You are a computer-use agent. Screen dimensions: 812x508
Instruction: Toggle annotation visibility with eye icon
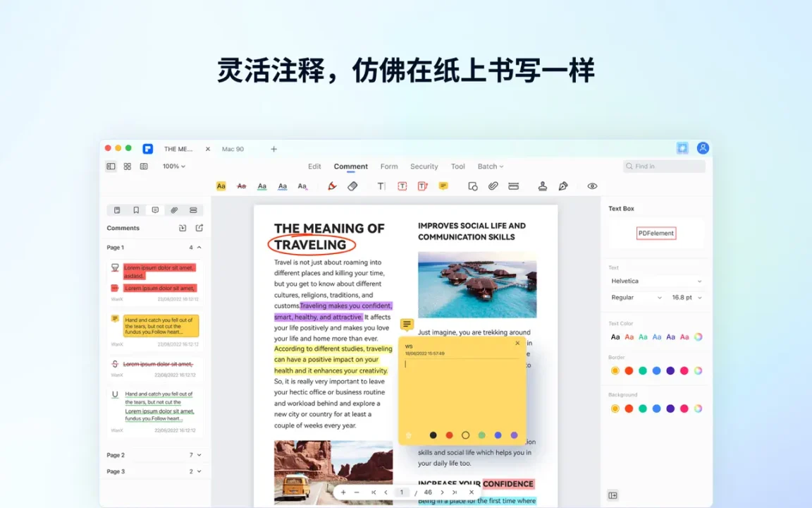[x=592, y=186]
